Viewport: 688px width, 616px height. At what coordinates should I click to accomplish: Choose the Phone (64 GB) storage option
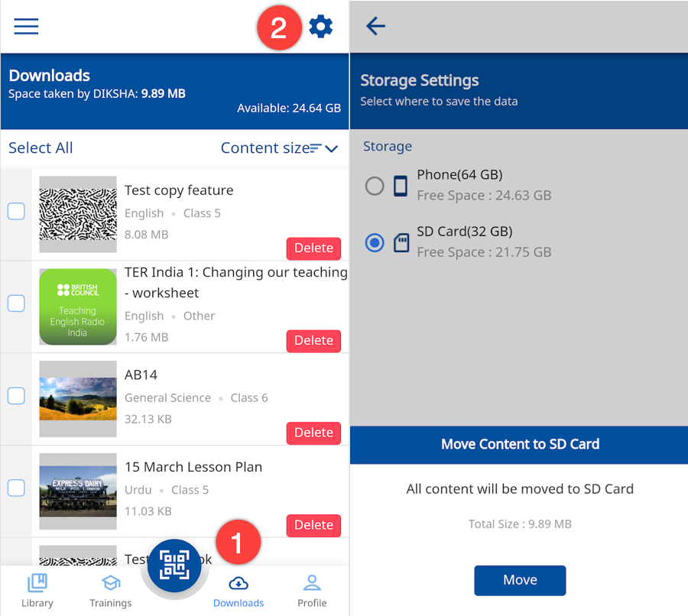pos(375,186)
